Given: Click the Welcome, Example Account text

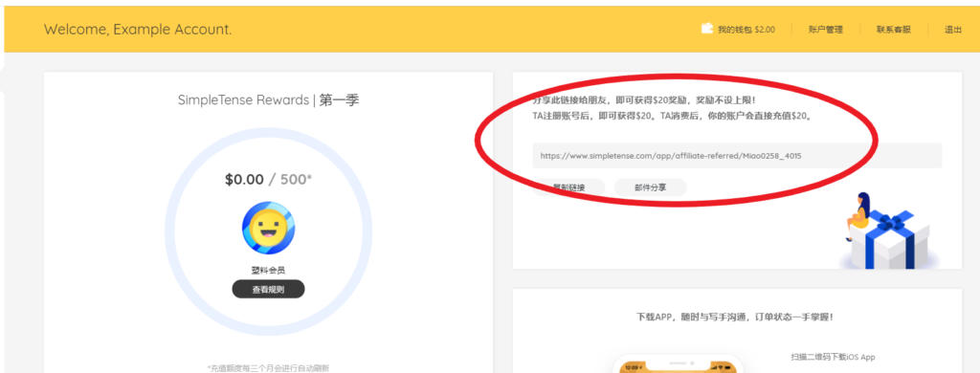Looking at the screenshot, I should click(x=138, y=30).
